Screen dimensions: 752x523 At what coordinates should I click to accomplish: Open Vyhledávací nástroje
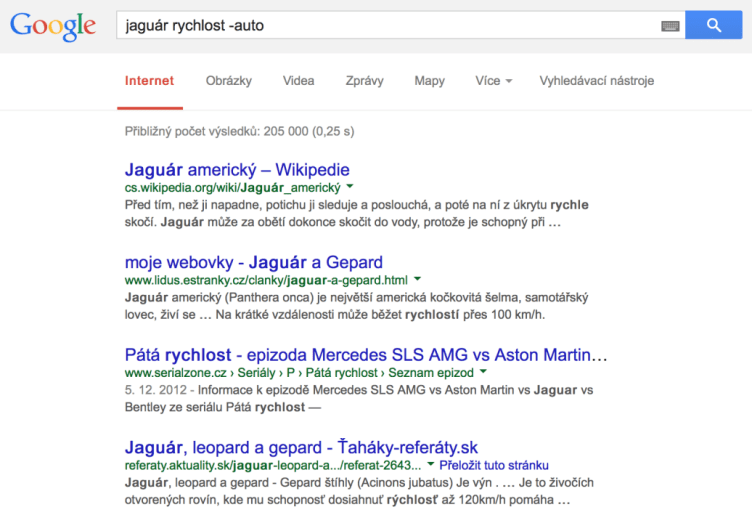point(597,81)
